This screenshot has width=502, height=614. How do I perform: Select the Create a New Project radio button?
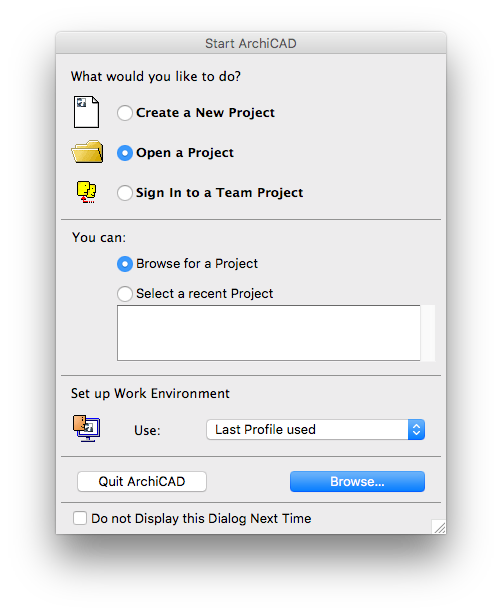(x=125, y=113)
